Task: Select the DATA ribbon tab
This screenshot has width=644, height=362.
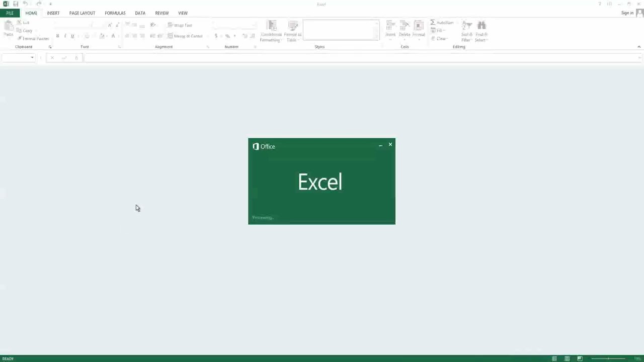Action: click(140, 13)
